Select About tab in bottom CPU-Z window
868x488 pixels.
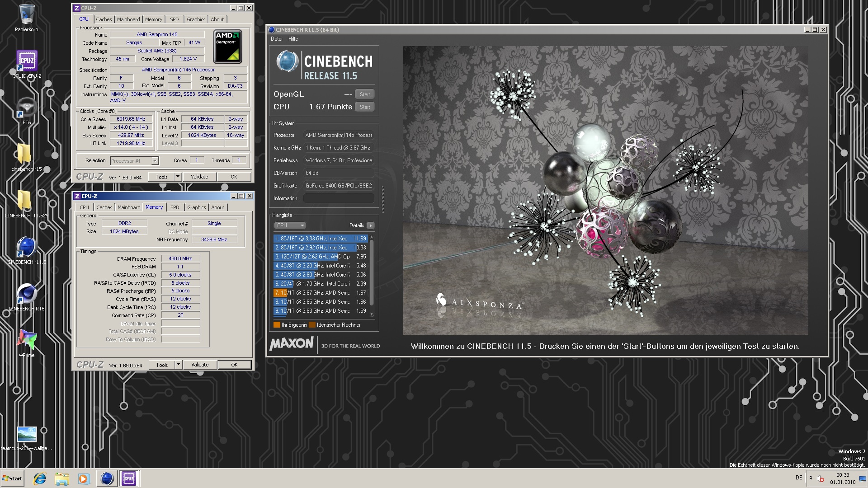pos(218,207)
